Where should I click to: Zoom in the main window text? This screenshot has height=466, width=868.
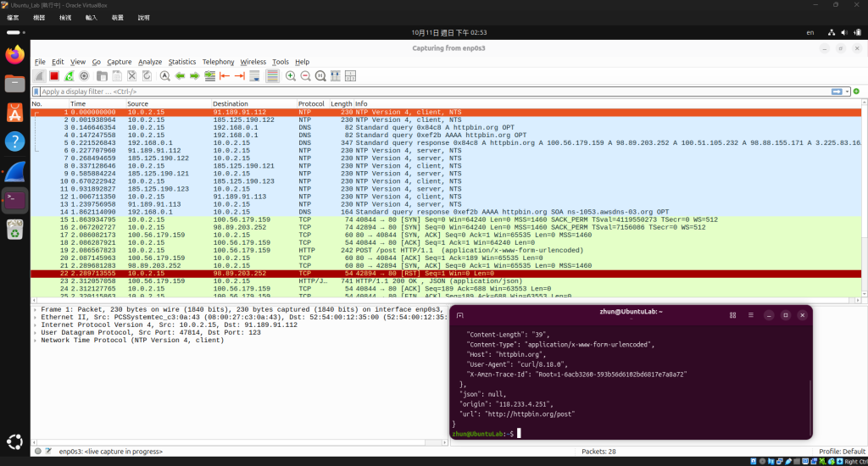point(291,76)
